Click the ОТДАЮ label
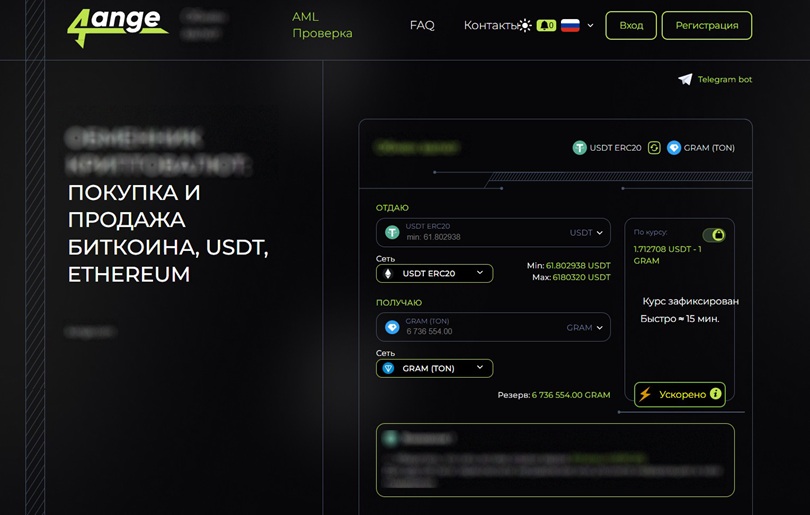Screen dimensions: 810x515 (392, 208)
